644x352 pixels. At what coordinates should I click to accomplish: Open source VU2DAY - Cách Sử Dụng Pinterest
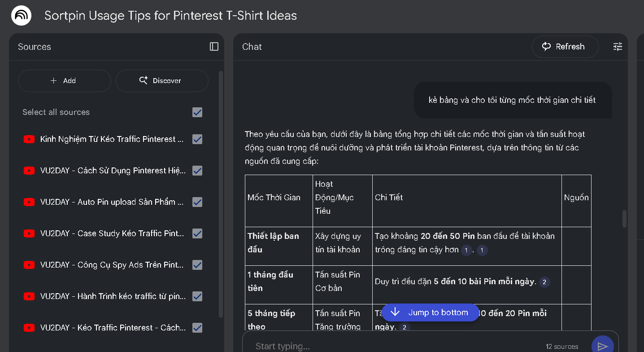113,171
